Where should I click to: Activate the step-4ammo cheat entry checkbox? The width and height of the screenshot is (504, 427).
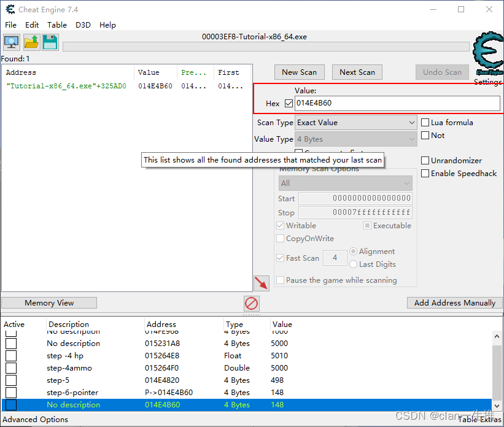pyautogui.click(x=10, y=367)
